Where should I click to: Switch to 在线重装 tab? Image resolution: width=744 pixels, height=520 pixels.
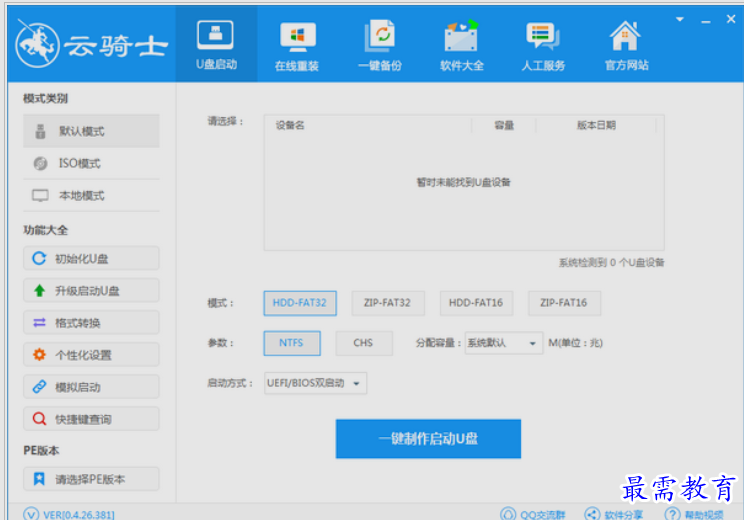pyautogui.click(x=297, y=46)
